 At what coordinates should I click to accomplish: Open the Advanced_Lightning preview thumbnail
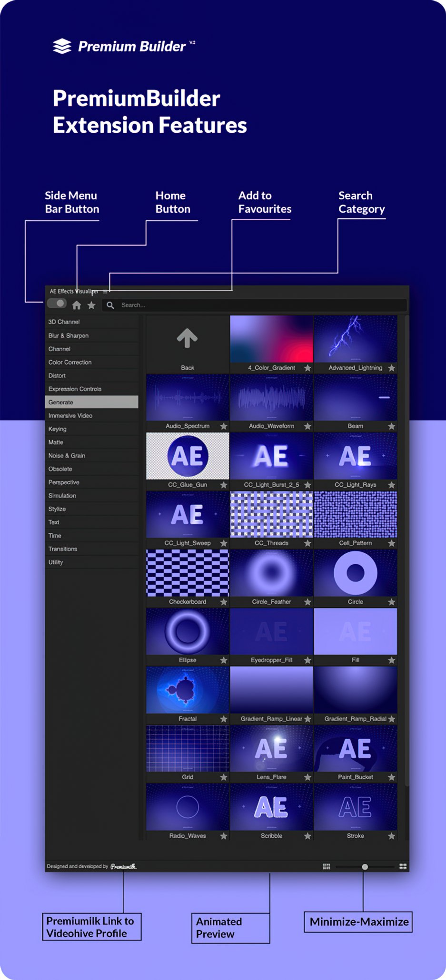(x=356, y=339)
